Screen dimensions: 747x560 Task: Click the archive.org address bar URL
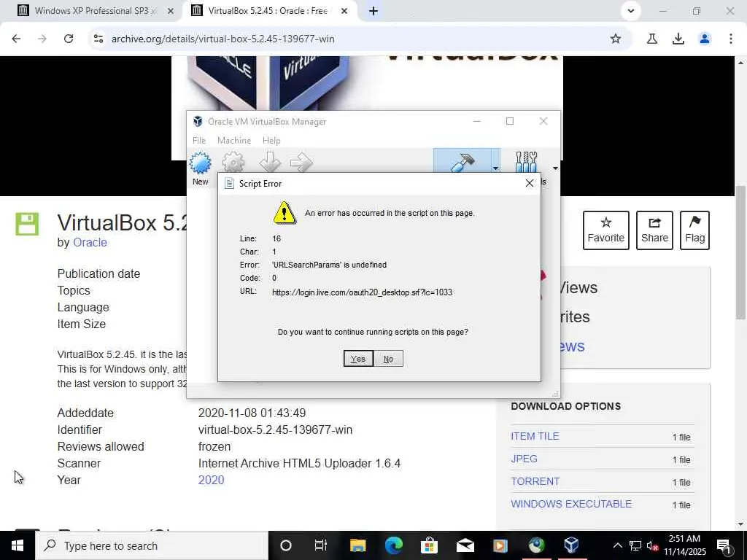click(x=223, y=39)
